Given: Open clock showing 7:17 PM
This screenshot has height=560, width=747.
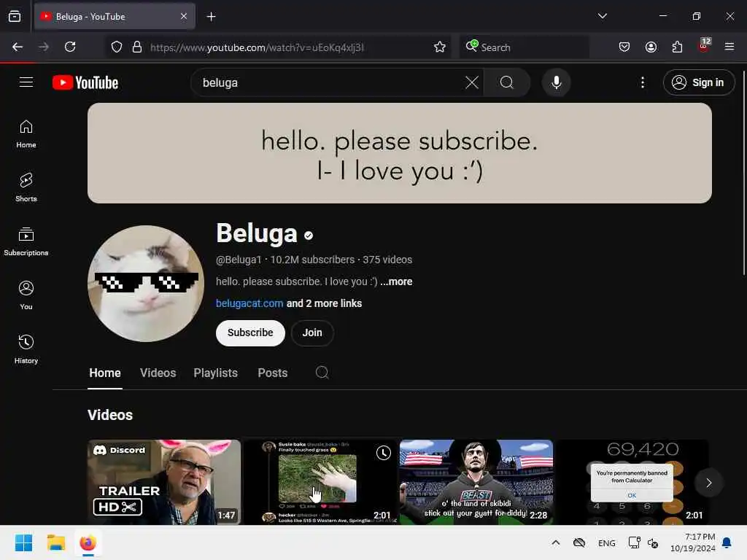Looking at the screenshot, I should pyautogui.click(x=693, y=542).
